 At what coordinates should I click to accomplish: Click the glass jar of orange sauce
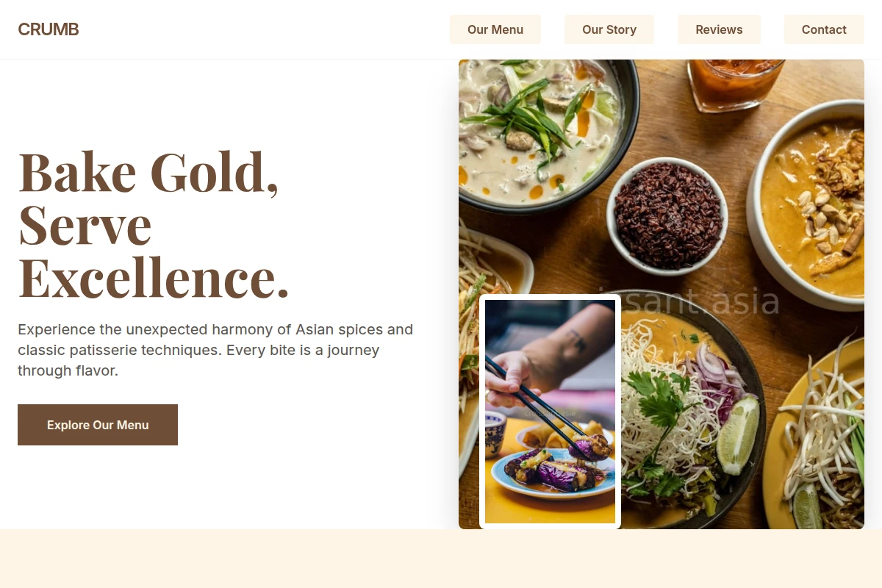[x=735, y=82]
